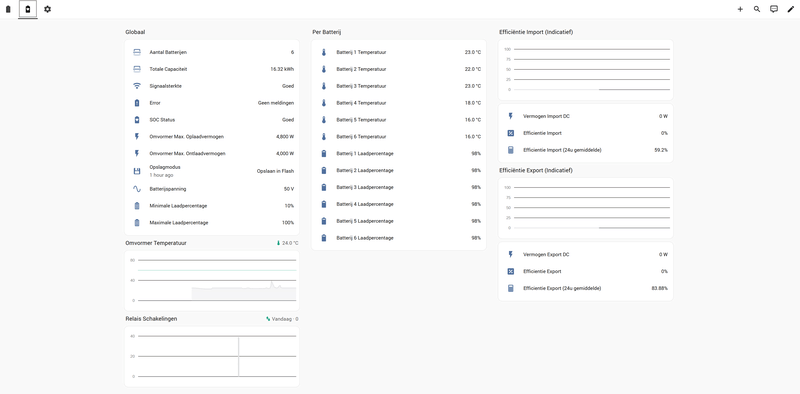Viewport: 800px width, 394px height.
Task: Click the battery icon for Batterij 2 Laadpercentage
Action: point(323,170)
